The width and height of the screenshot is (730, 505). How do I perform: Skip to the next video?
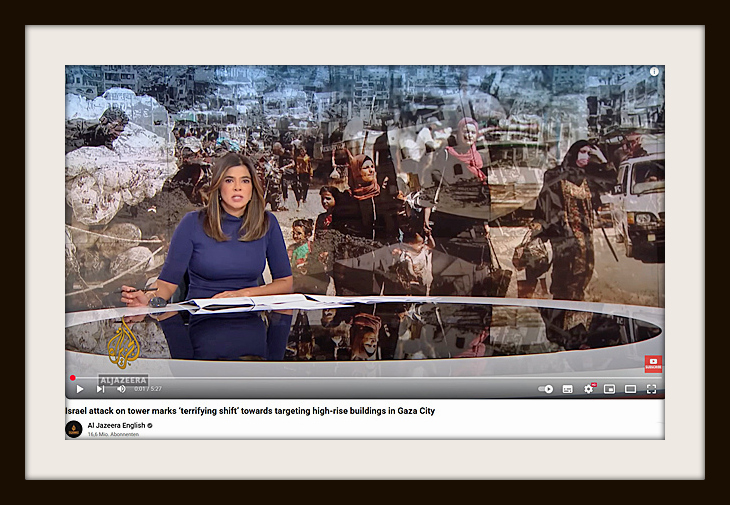[100, 389]
